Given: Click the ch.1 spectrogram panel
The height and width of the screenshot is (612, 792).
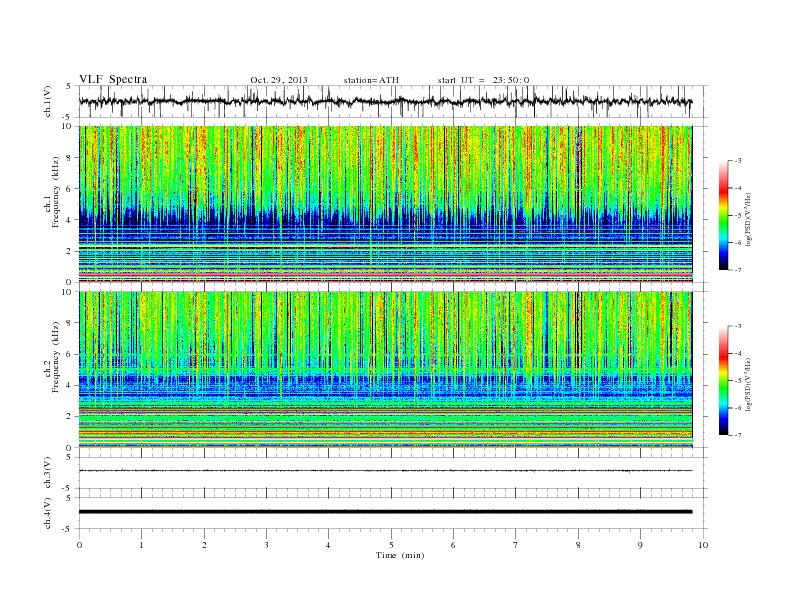Looking at the screenshot, I should click(x=385, y=204).
